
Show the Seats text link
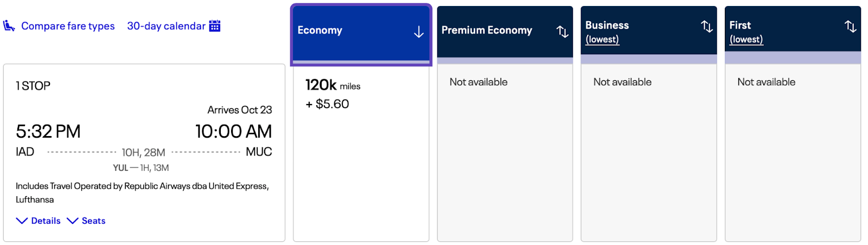(x=93, y=221)
